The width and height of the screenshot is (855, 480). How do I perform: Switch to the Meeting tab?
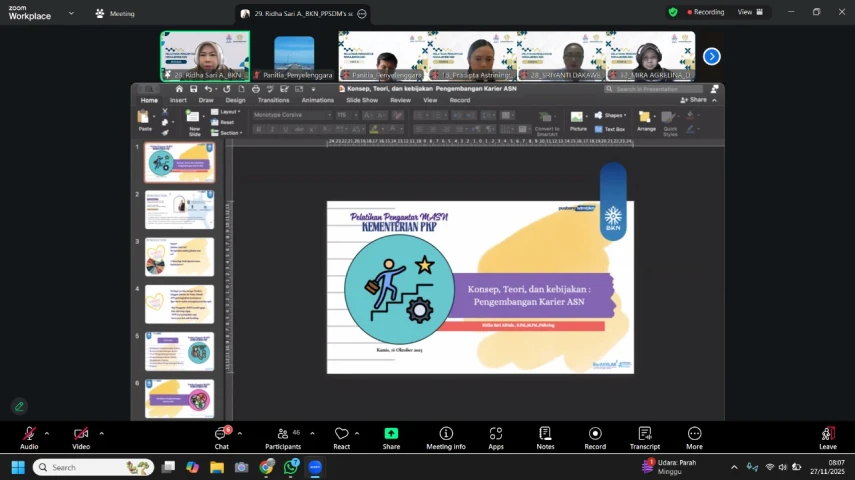click(115, 14)
